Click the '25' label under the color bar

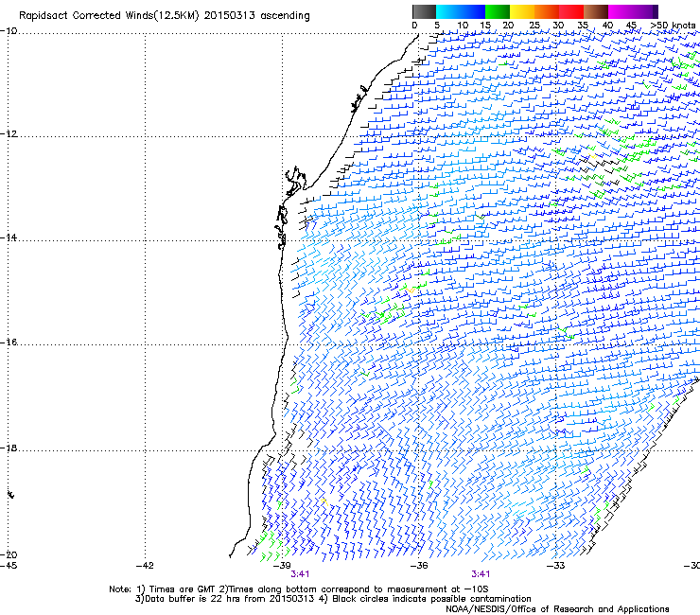coord(534,26)
